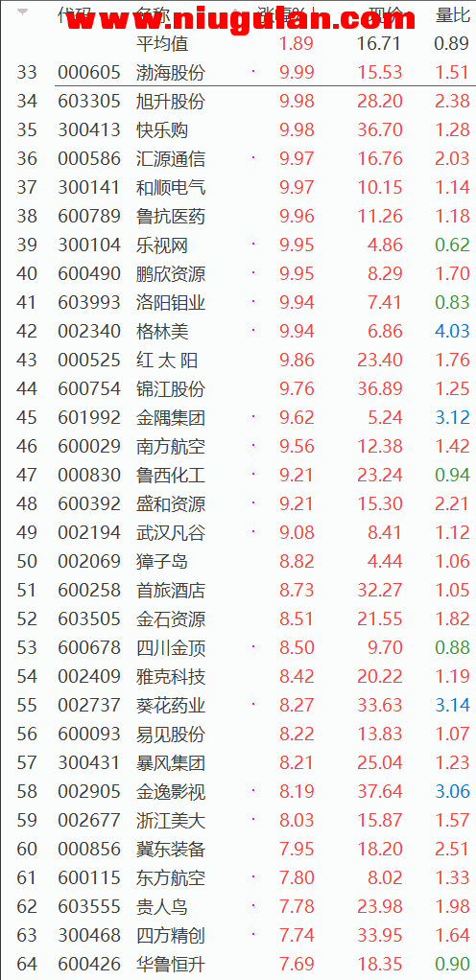
Task: Click stock code 600258
Action: click(89, 590)
